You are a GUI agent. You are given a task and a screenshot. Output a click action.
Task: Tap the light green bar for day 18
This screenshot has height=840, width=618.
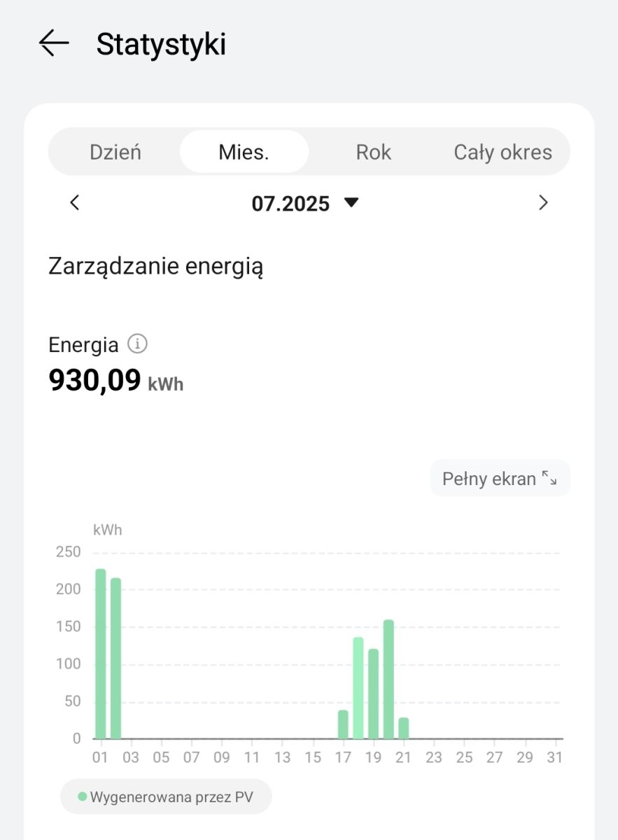point(358,688)
